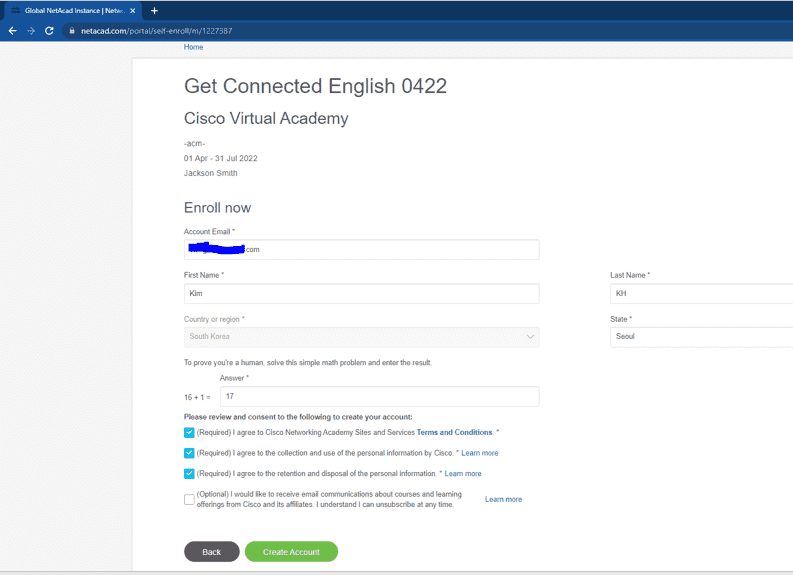793x575 pixels.
Task: Click the Account Email field
Action: [362, 250]
